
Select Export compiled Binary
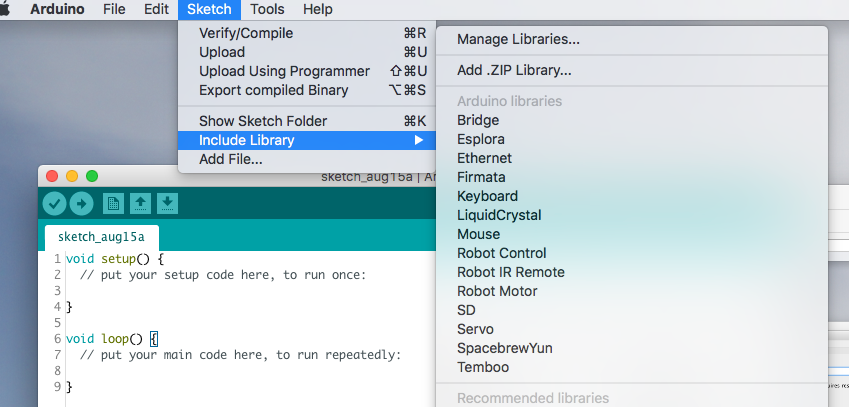307,90
